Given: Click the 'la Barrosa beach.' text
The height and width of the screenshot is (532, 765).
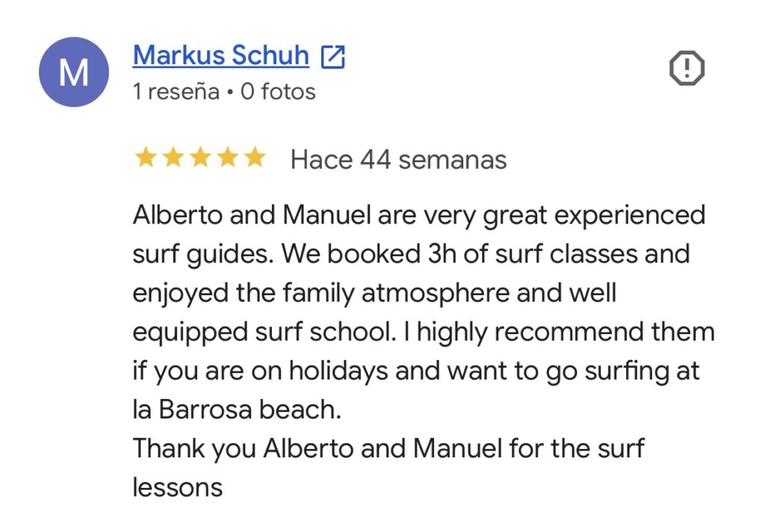Looking at the screenshot, I should point(237,409).
